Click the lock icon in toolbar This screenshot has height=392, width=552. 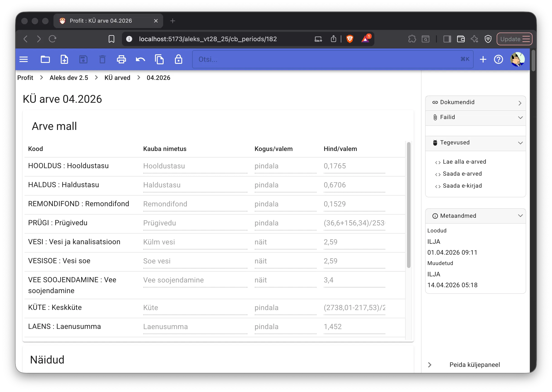tap(179, 59)
